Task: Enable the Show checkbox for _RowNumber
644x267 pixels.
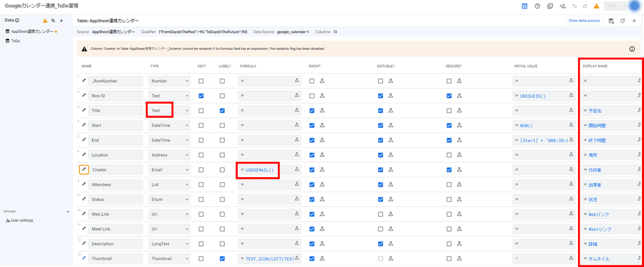Action: pyautogui.click(x=312, y=81)
